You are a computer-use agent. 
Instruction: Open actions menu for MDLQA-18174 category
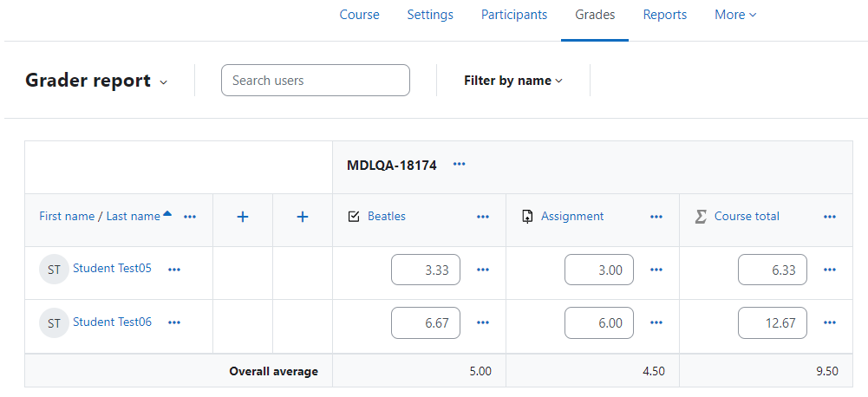click(x=459, y=165)
